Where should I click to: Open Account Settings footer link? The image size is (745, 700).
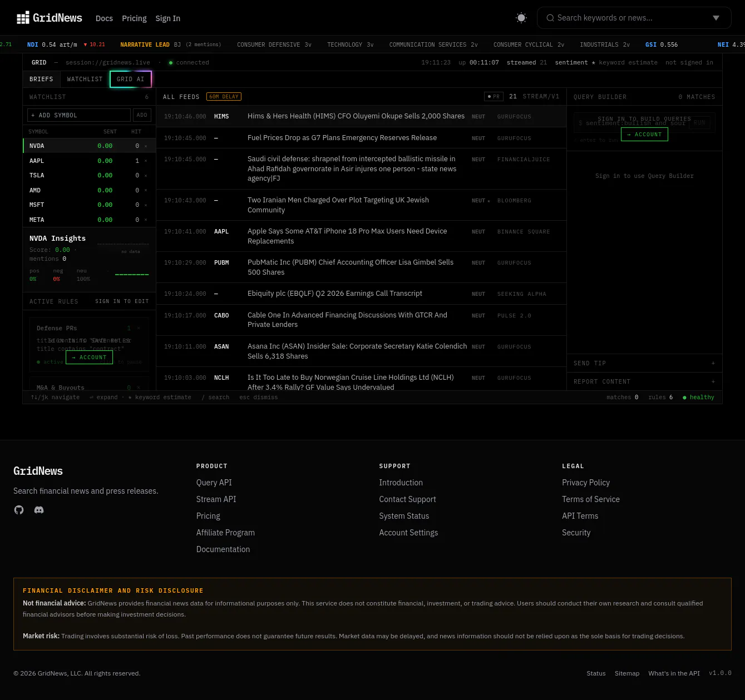click(408, 533)
